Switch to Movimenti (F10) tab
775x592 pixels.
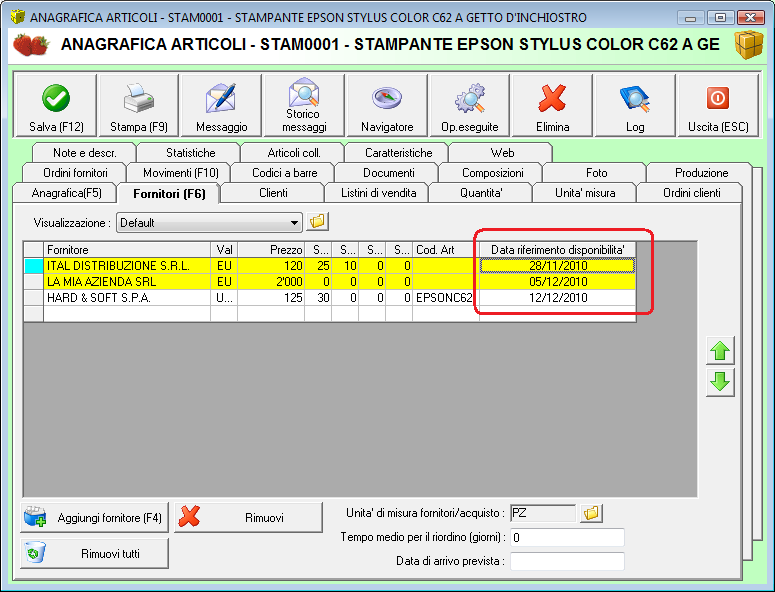pyautogui.click(x=180, y=172)
